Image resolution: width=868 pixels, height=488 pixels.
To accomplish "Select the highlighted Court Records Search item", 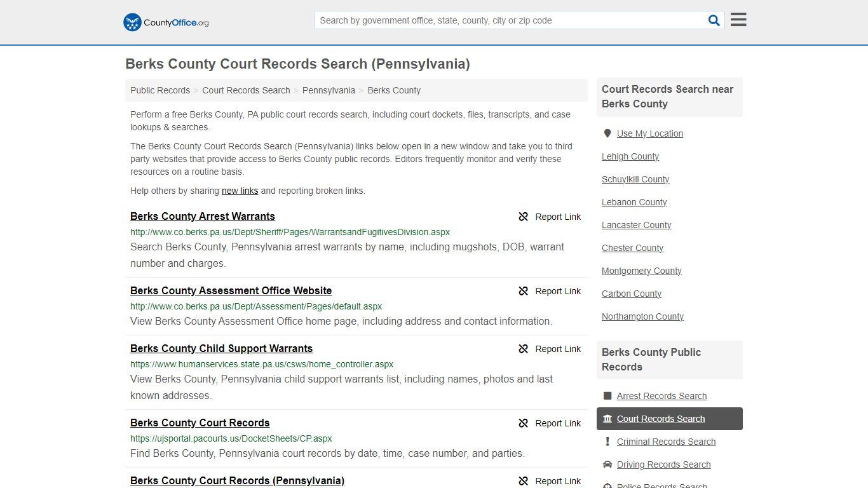I will 670,419.
